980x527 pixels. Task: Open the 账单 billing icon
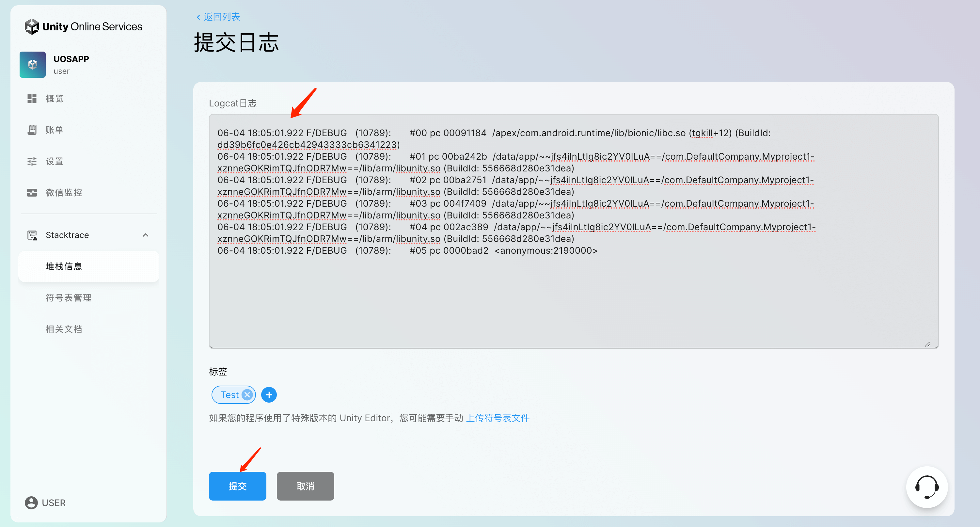(x=32, y=130)
